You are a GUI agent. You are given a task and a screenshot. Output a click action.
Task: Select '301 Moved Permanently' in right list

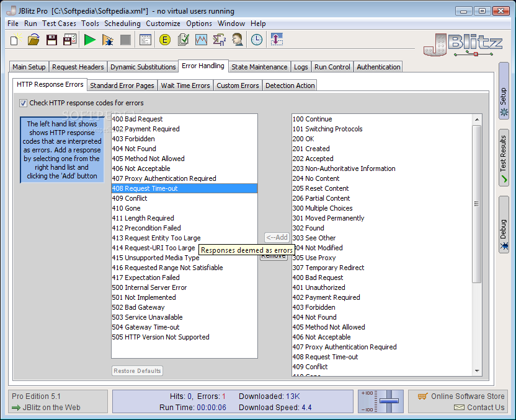click(382, 218)
